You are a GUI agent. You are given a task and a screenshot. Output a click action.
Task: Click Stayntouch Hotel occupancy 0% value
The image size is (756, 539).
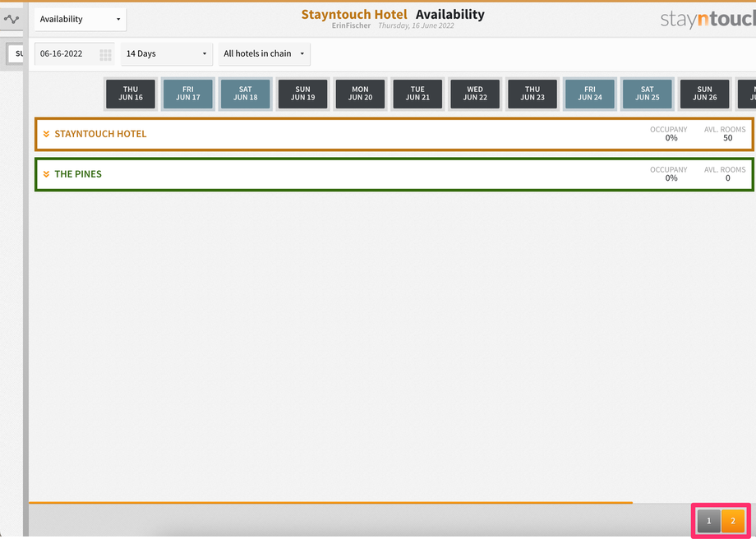671,138
